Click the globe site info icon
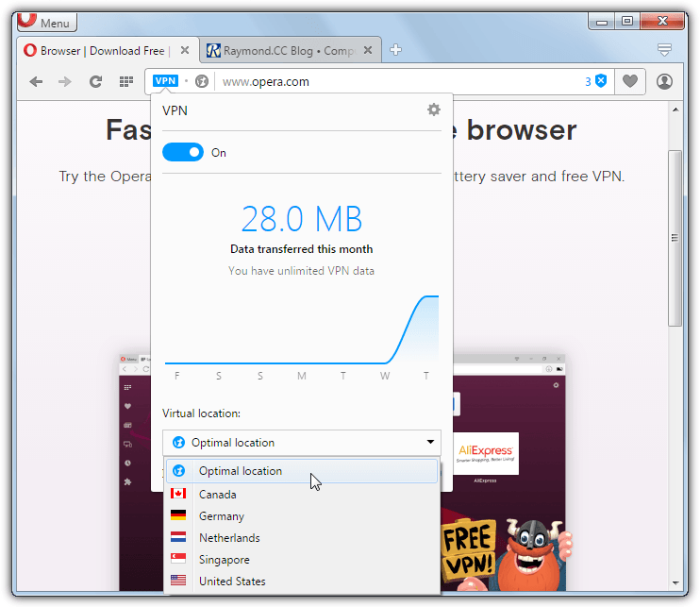 pyautogui.click(x=202, y=81)
